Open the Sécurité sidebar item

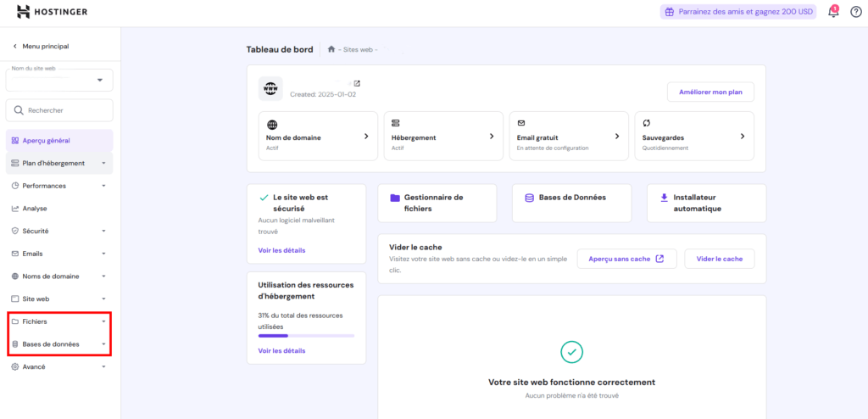click(59, 231)
